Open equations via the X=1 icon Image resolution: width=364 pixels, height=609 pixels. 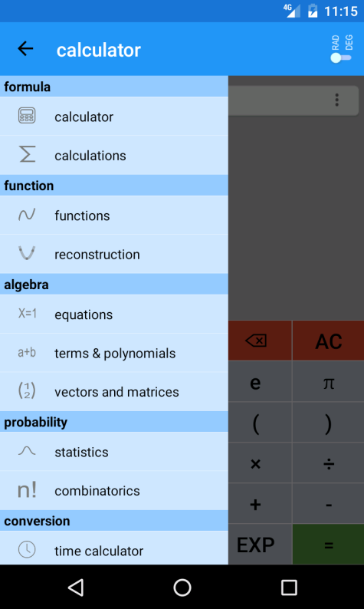(x=27, y=314)
